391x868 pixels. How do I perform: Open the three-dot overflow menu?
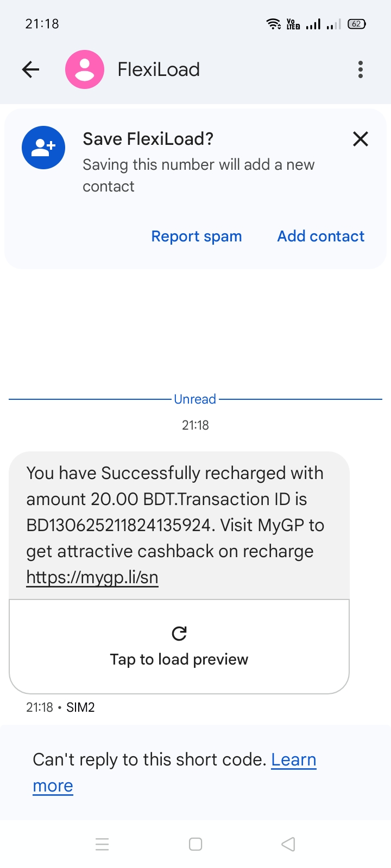tap(361, 69)
